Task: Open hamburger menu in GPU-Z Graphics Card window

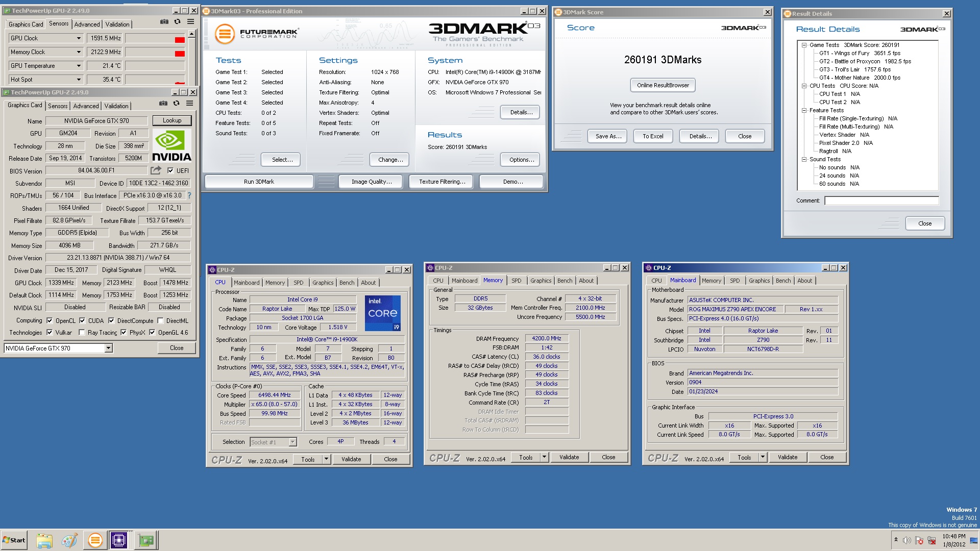Action: pos(189,104)
